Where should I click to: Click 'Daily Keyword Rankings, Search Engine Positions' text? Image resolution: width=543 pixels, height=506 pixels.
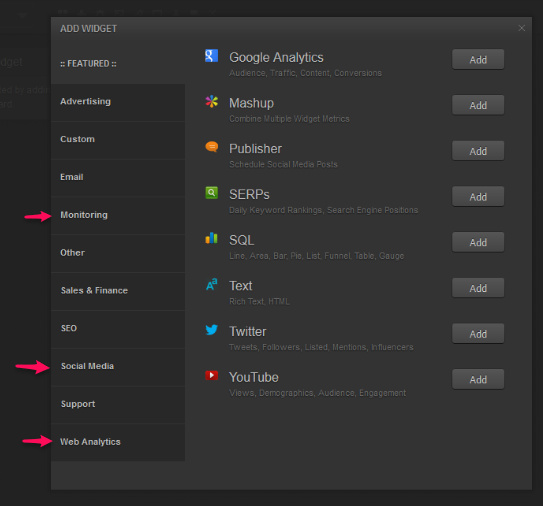click(x=324, y=210)
